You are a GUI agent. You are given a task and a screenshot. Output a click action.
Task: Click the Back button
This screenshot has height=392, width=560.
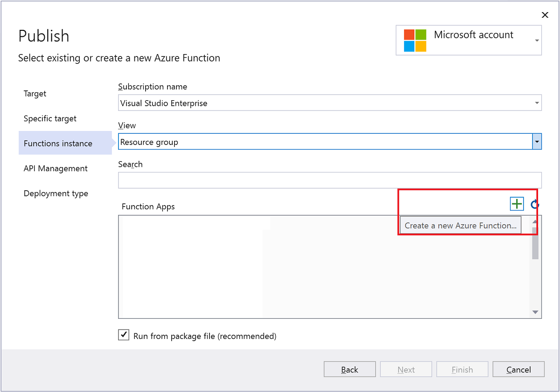tap(350, 369)
